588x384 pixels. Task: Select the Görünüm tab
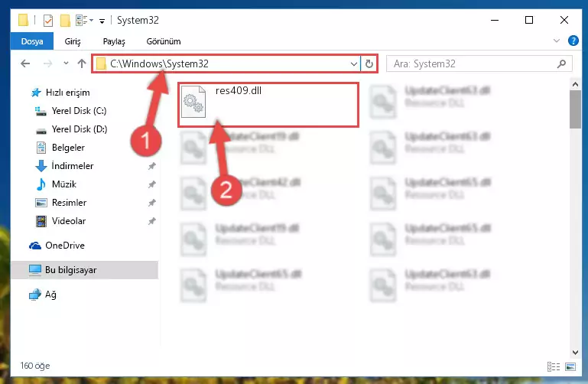point(164,41)
